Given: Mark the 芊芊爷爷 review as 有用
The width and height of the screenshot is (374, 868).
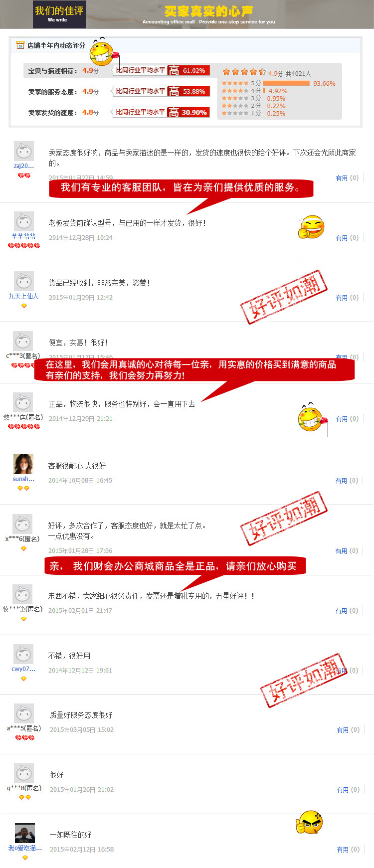Looking at the screenshot, I should tap(342, 238).
